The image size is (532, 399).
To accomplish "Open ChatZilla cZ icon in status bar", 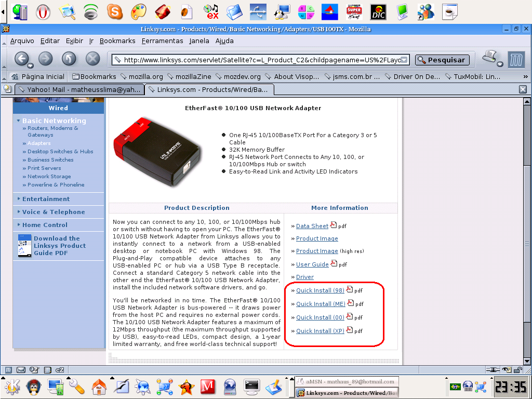I will pyautogui.click(x=60, y=370).
